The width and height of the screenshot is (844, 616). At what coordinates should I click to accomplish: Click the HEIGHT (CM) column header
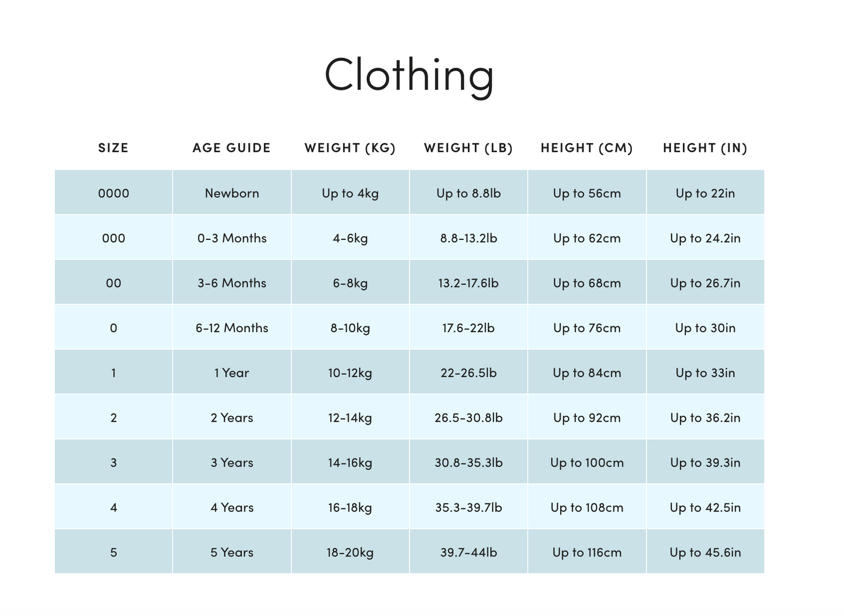(x=586, y=148)
